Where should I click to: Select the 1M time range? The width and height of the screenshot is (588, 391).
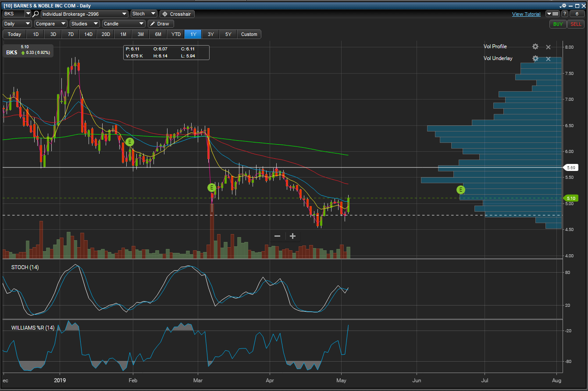click(123, 34)
